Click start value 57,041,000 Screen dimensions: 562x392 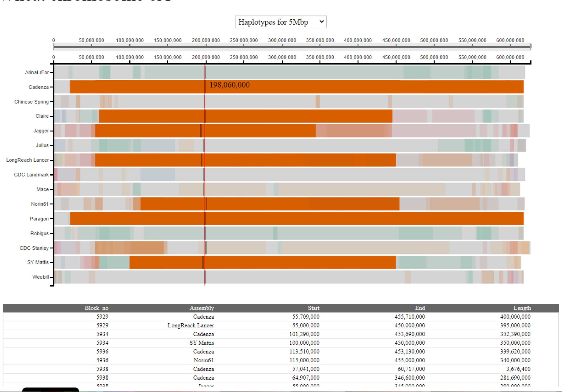[306, 369]
